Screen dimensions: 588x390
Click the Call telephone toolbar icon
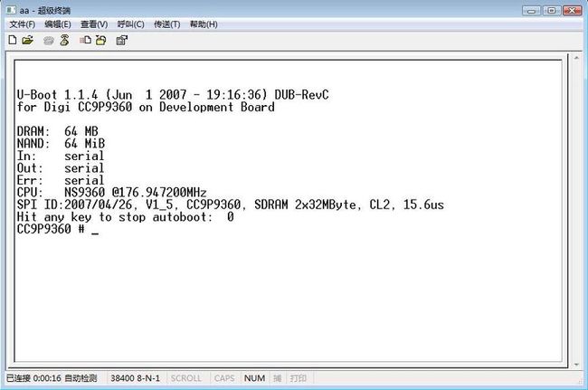(48, 40)
